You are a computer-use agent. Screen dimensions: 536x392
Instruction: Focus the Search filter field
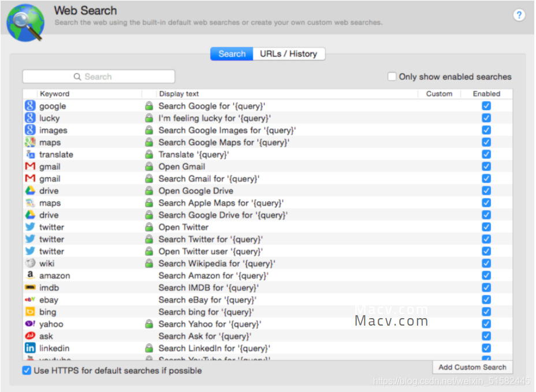point(99,77)
